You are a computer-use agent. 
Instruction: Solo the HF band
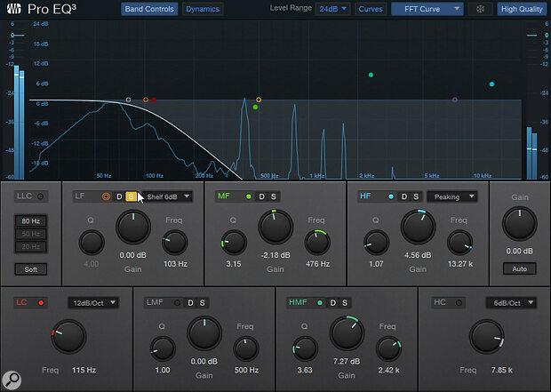[x=416, y=196]
